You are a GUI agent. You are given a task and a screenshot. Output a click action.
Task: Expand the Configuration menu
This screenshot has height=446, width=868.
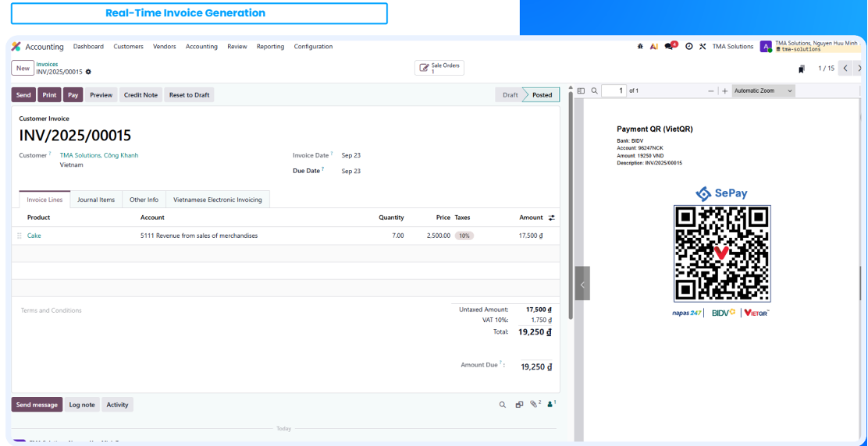tap(313, 47)
